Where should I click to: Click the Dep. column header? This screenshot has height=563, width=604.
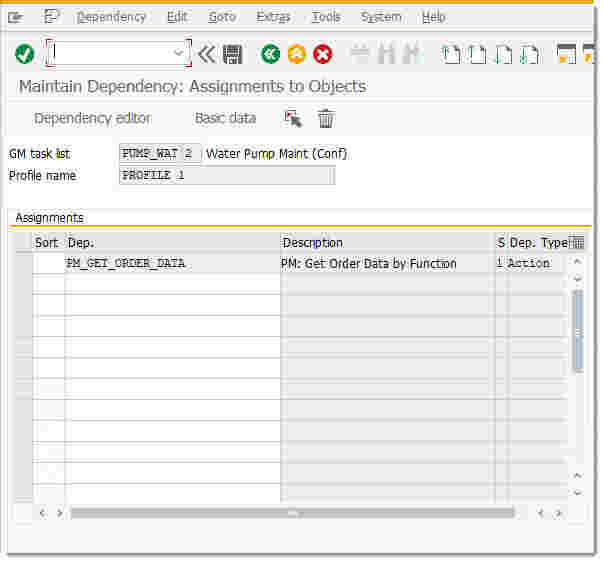[172, 243]
